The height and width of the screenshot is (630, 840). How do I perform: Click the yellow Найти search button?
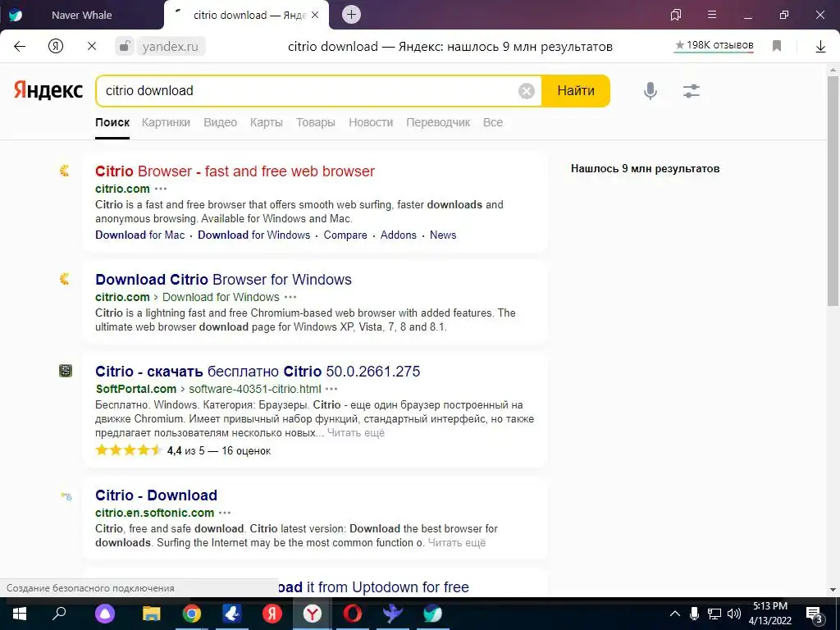576,90
